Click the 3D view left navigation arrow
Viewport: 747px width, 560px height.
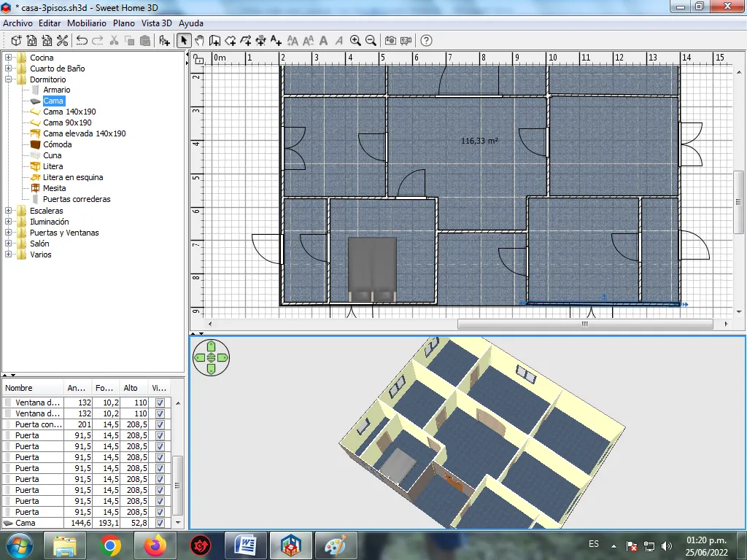pyautogui.click(x=200, y=357)
